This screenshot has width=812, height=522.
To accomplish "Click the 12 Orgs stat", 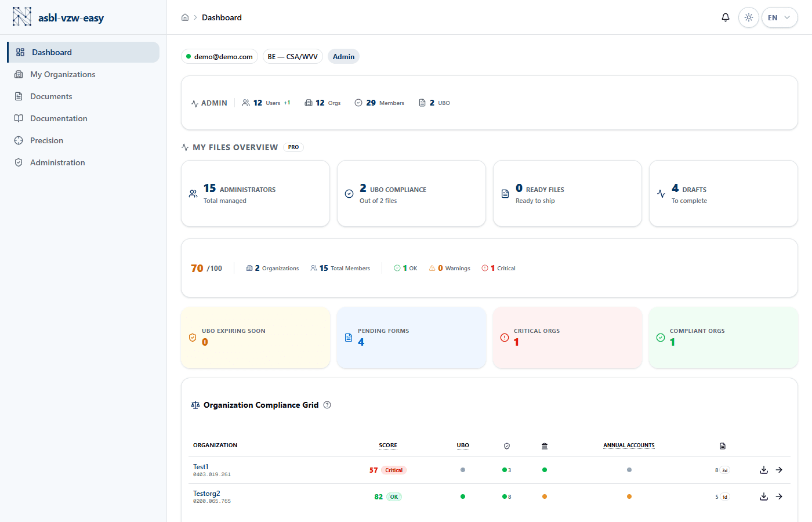I will [x=322, y=103].
